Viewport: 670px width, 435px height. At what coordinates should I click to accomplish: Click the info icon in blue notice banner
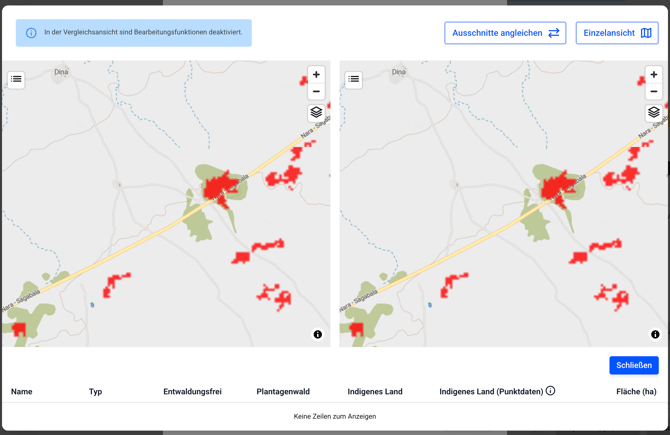(x=31, y=33)
